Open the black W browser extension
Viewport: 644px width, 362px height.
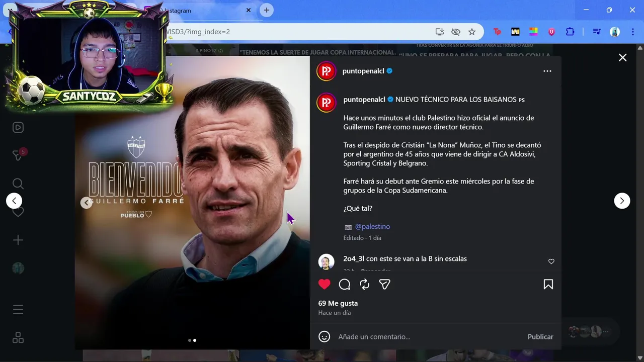tap(515, 32)
